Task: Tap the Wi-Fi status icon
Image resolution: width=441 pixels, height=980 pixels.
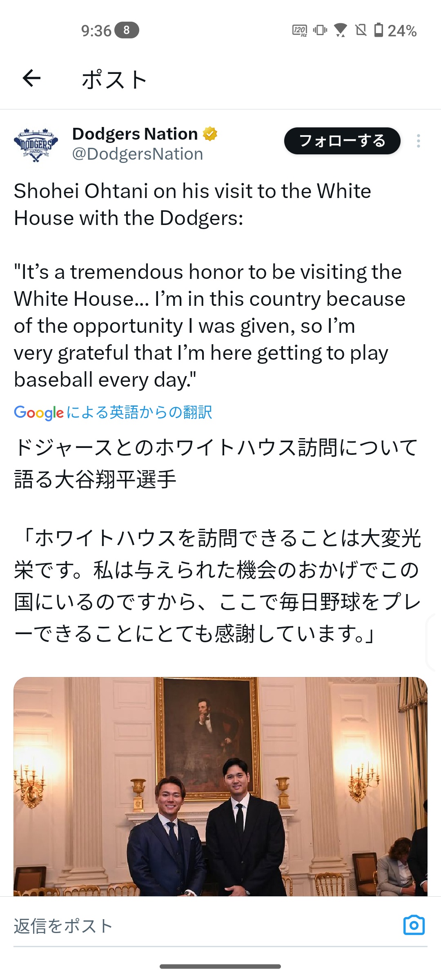Action: click(x=340, y=30)
